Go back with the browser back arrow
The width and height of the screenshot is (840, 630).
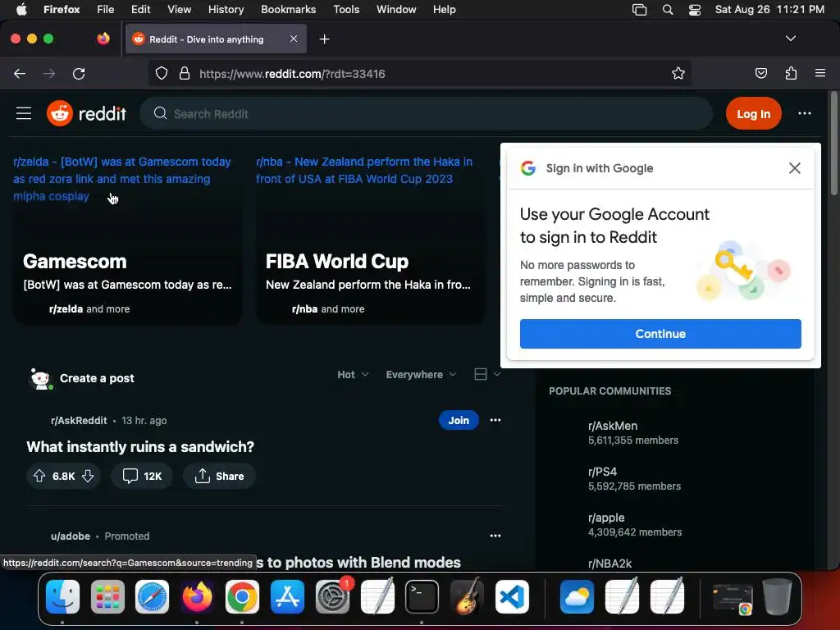[20, 74]
